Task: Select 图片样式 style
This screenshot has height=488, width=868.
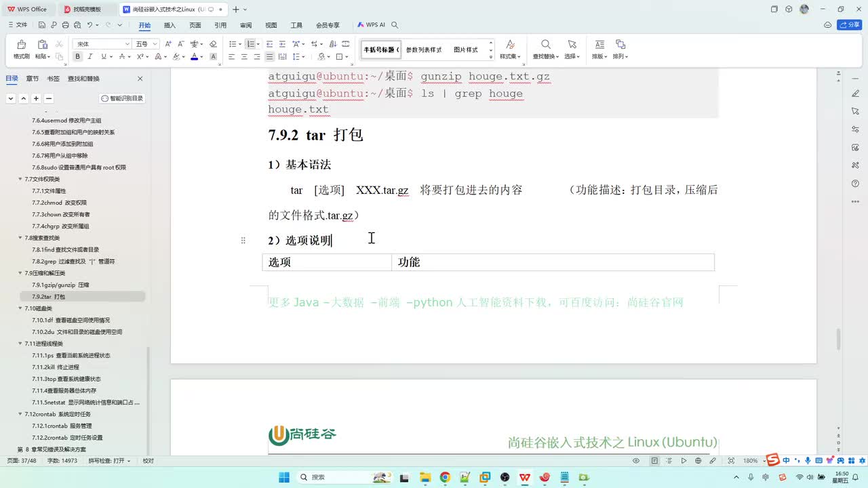Action: 466,49
